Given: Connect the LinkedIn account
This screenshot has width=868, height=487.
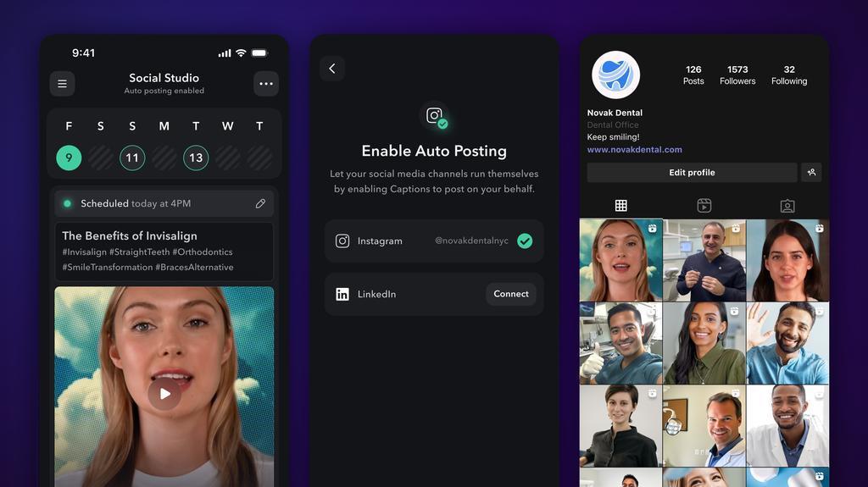Looking at the screenshot, I should coord(511,294).
